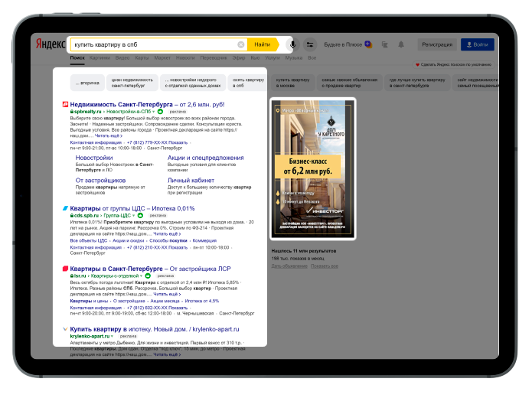Expand the krylenko-apart.ru dropdown arrow

[x=112, y=336]
